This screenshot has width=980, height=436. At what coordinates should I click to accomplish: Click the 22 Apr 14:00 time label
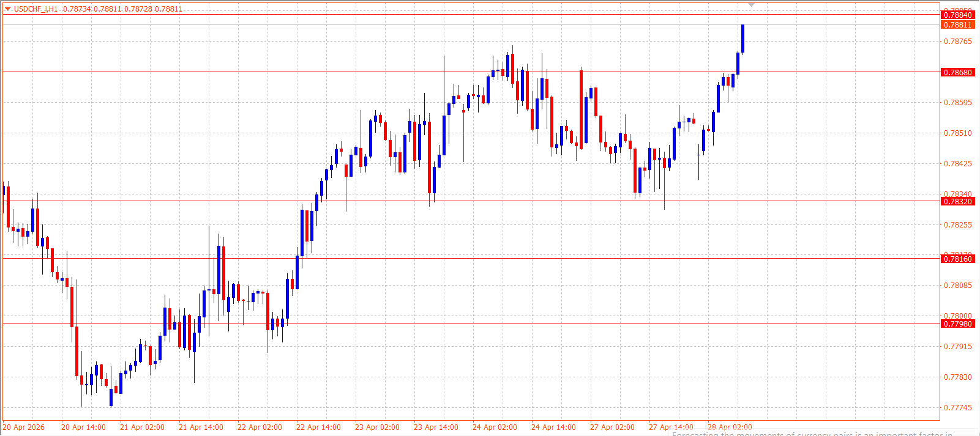318,427
